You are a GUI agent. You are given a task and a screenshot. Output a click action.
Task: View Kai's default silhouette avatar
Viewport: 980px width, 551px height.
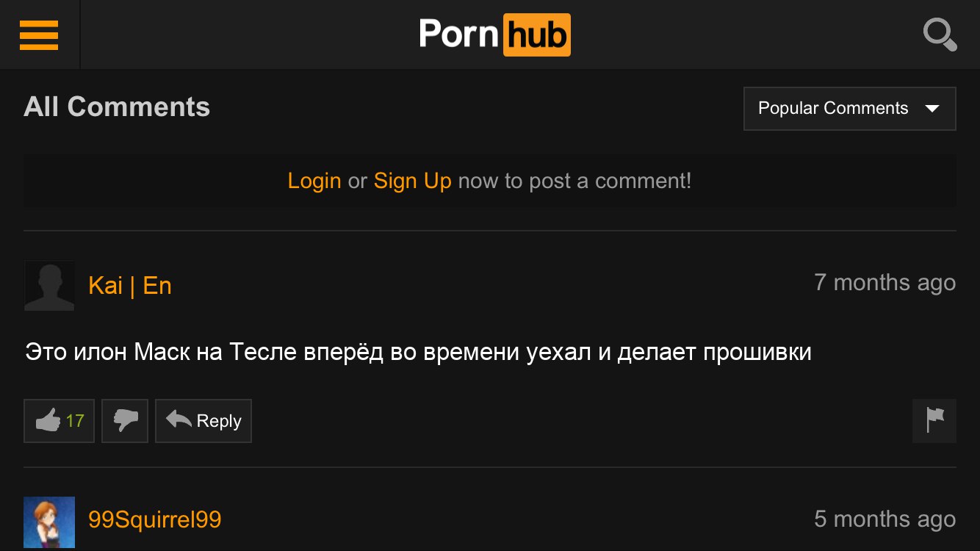point(49,286)
